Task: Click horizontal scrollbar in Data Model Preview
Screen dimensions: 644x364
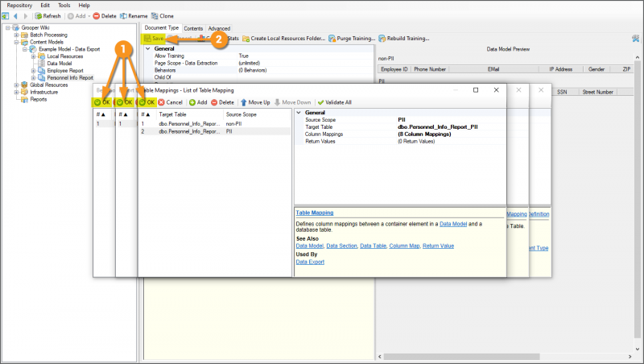Action: coord(461,357)
